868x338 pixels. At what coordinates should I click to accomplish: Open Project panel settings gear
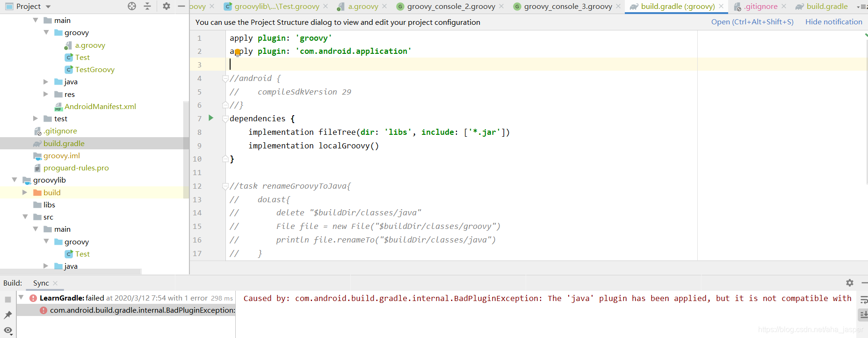click(166, 6)
